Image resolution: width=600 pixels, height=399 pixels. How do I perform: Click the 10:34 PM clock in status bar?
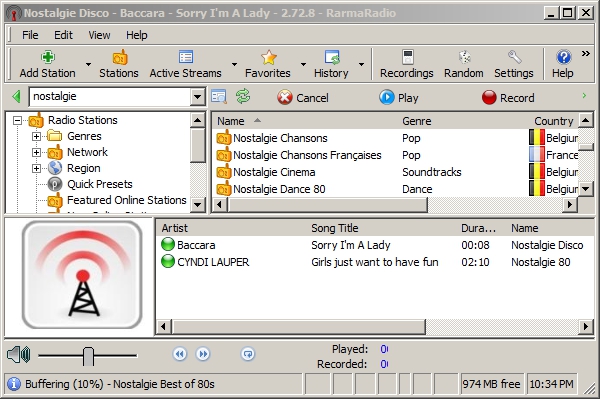[551, 384]
